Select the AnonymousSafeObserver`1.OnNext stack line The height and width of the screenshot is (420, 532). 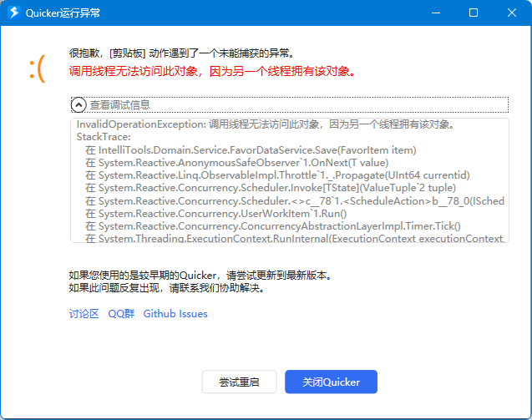click(237, 163)
